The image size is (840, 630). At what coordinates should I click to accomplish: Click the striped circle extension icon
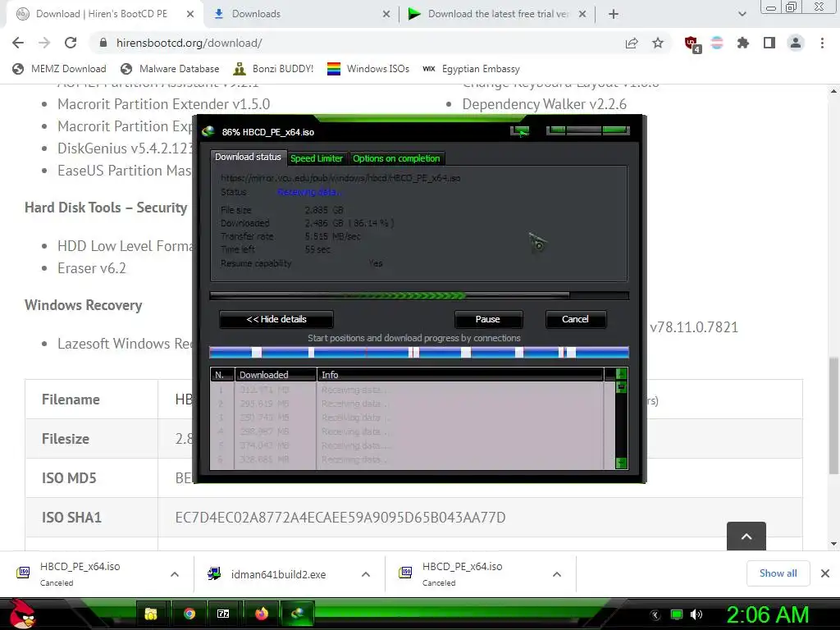[x=717, y=43]
